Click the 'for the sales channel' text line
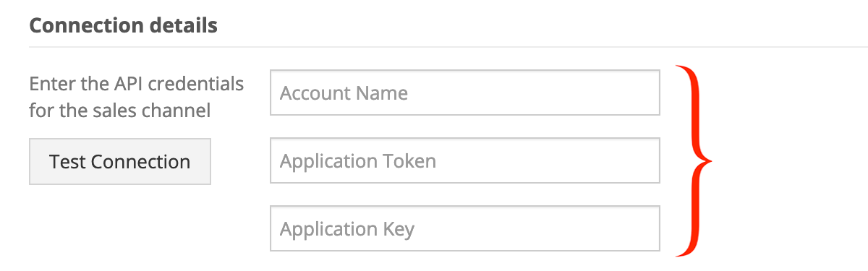Viewport: 868px width, 271px height. click(120, 111)
